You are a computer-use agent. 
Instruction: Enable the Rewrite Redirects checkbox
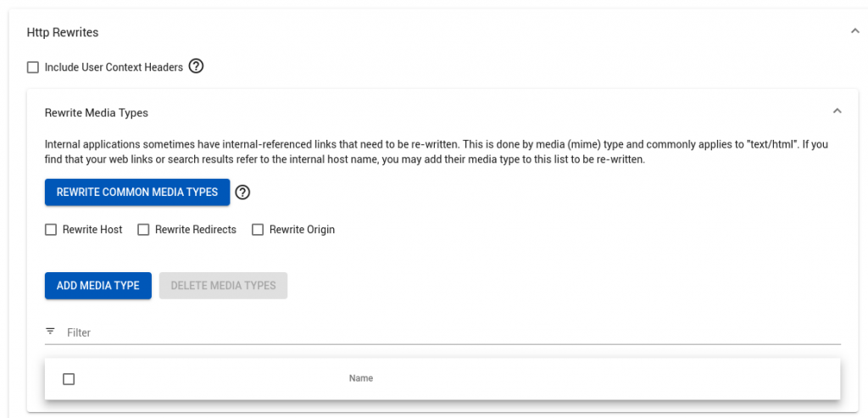(x=143, y=230)
